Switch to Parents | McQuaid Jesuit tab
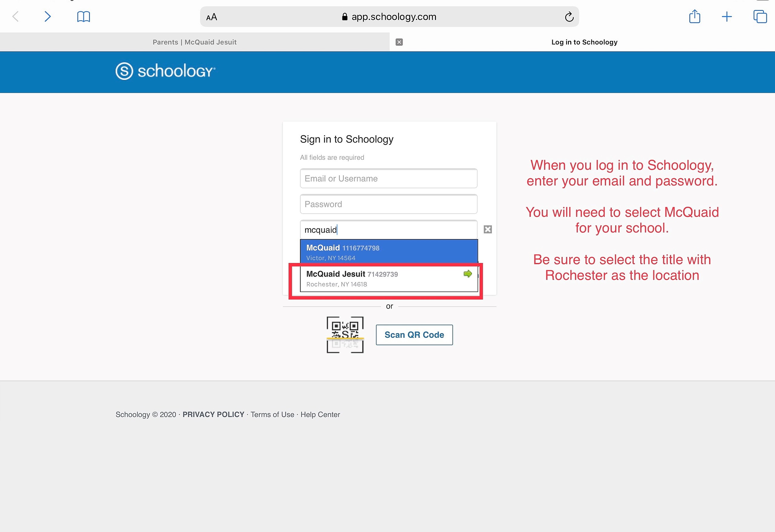The height and width of the screenshot is (532, 775). tap(195, 42)
